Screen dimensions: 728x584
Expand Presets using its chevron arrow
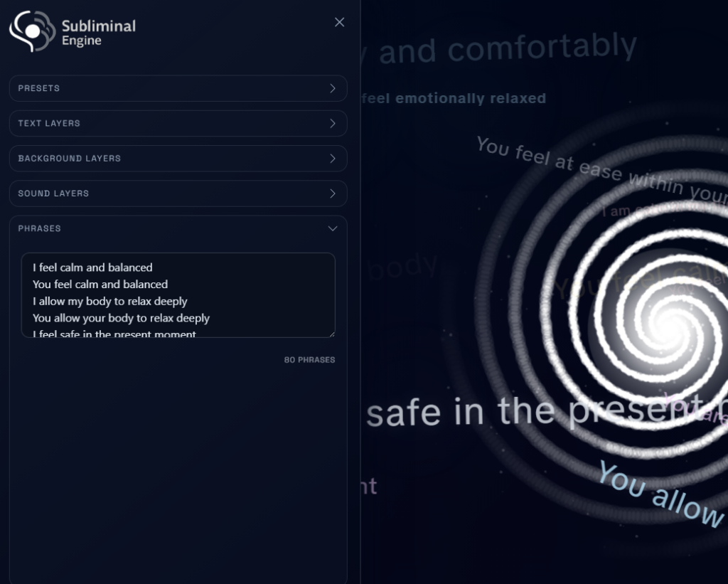[x=332, y=88]
